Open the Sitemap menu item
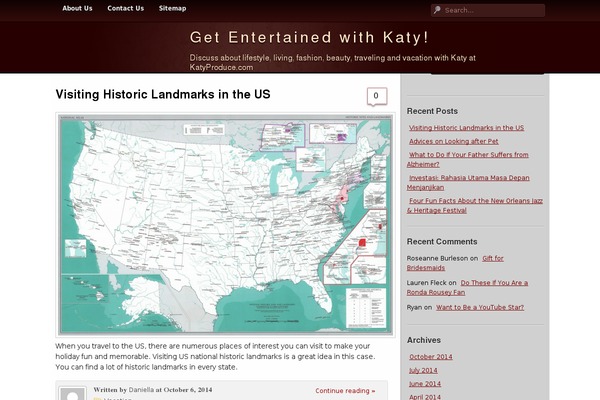600x400 pixels. tap(173, 8)
